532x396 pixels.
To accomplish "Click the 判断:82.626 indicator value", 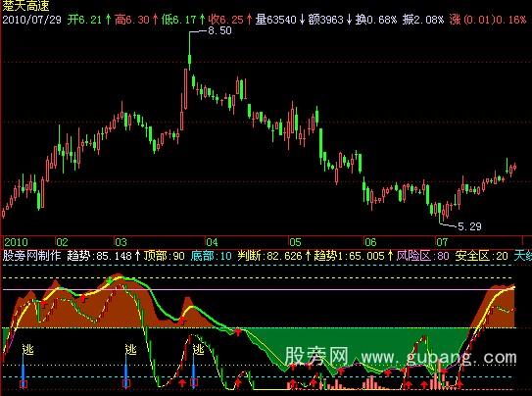I will click(x=269, y=256).
